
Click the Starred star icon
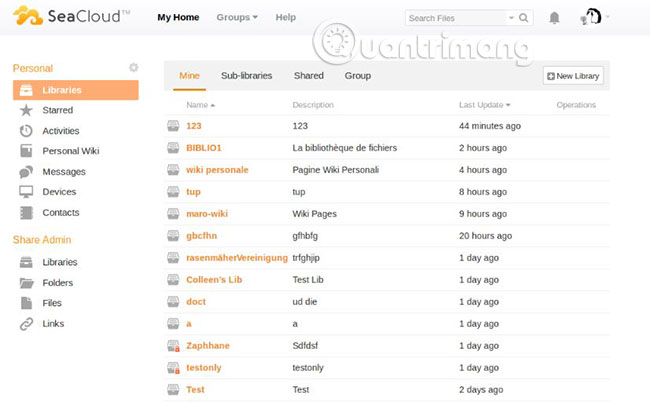coord(26,110)
